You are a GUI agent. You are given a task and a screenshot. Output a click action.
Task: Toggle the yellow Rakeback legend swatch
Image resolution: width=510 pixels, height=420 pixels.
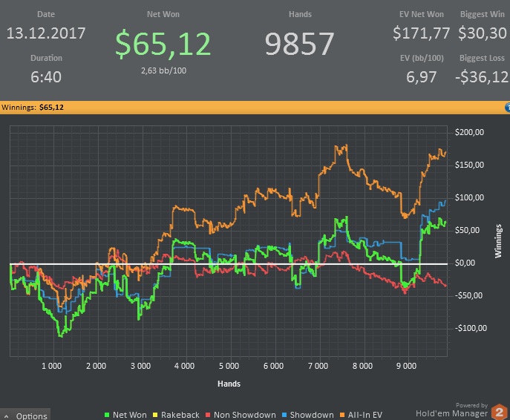pyautogui.click(x=155, y=415)
